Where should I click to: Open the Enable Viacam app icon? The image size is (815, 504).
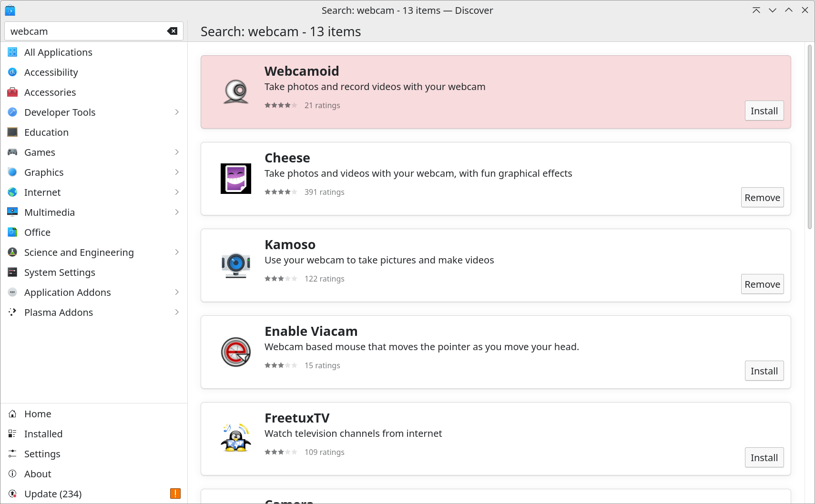tap(236, 352)
